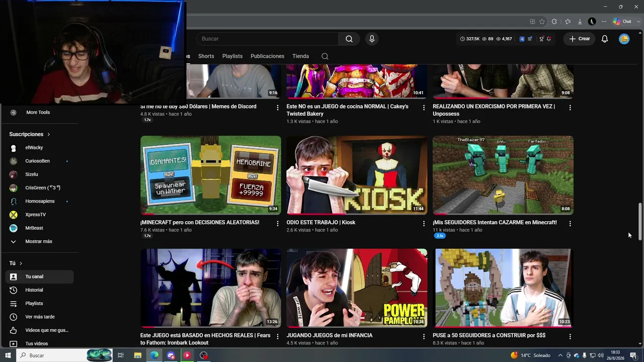
Task: Add page to favorites with star icon
Action: pyautogui.click(x=542, y=22)
